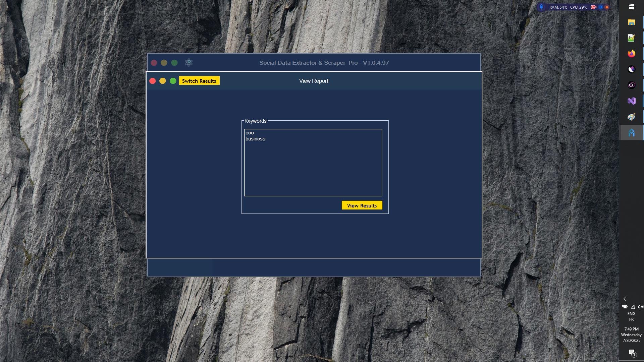
Task: Open the red screen recorder tray icon
Action: pos(594,7)
